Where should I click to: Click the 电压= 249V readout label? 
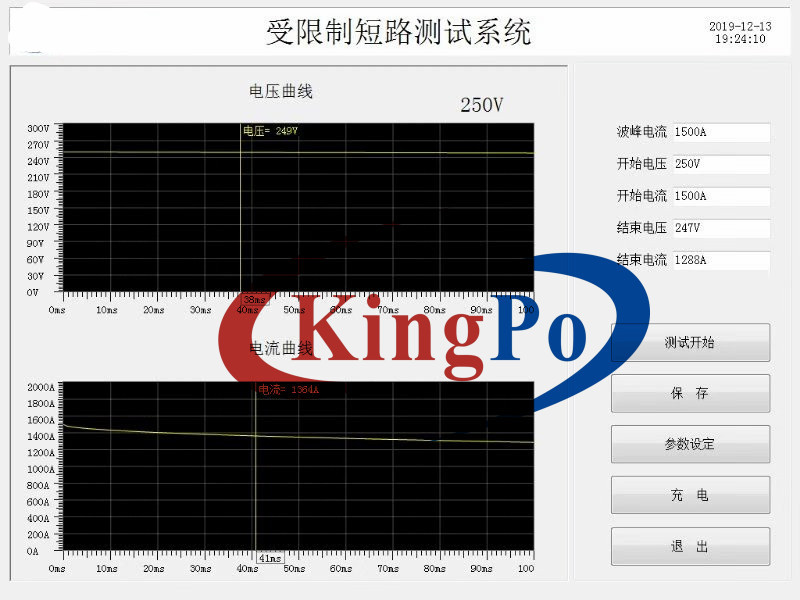[270, 131]
